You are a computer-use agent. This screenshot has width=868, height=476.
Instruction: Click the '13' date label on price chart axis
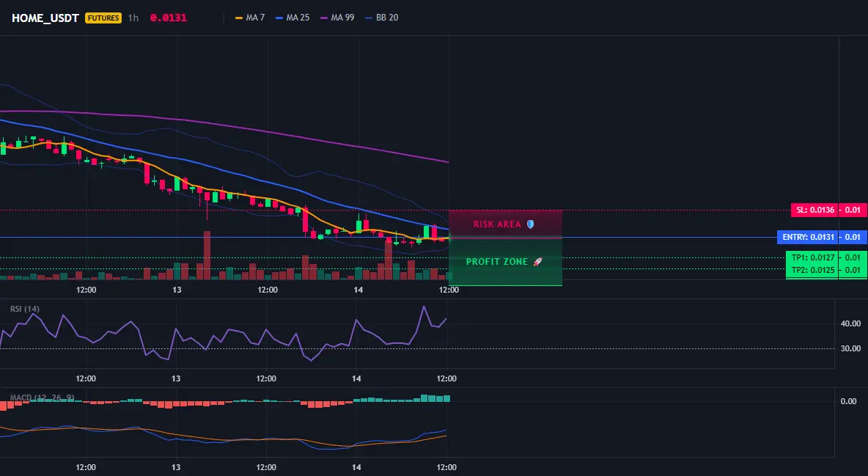(177, 290)
